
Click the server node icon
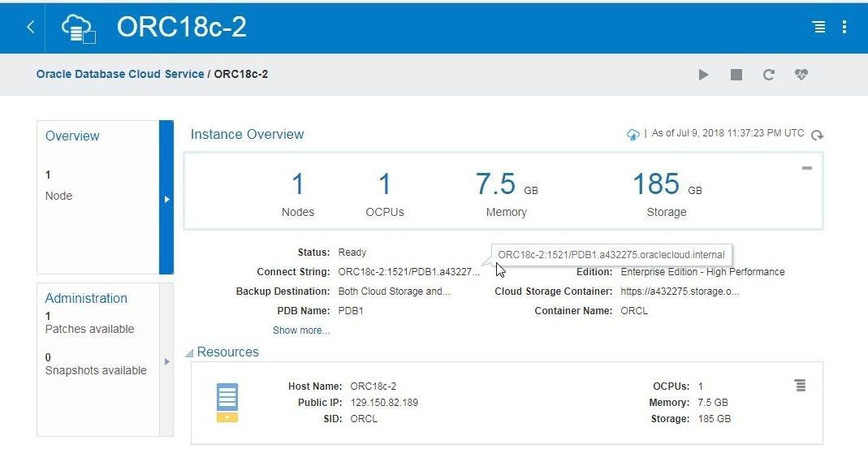pyautogui.click(x=227, y=402)
